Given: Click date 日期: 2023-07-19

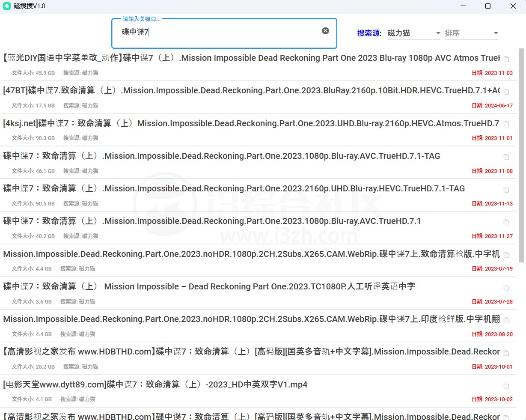Looking at the screenshot, I should click(x=492, y=268).
